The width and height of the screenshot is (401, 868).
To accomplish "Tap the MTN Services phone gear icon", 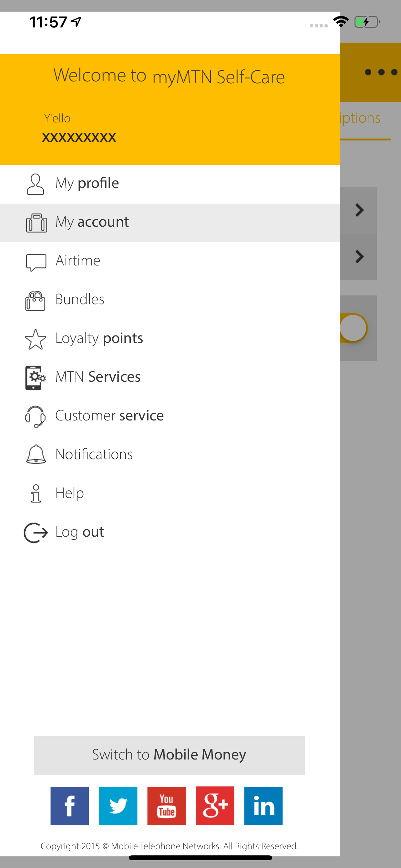I will tap(36, 378).
